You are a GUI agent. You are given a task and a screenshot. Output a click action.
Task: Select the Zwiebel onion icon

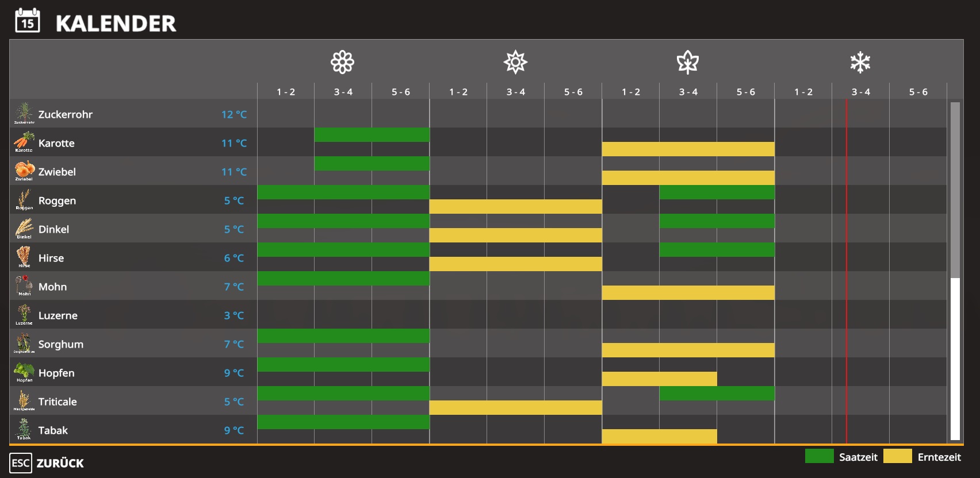[x=24, y=171]
